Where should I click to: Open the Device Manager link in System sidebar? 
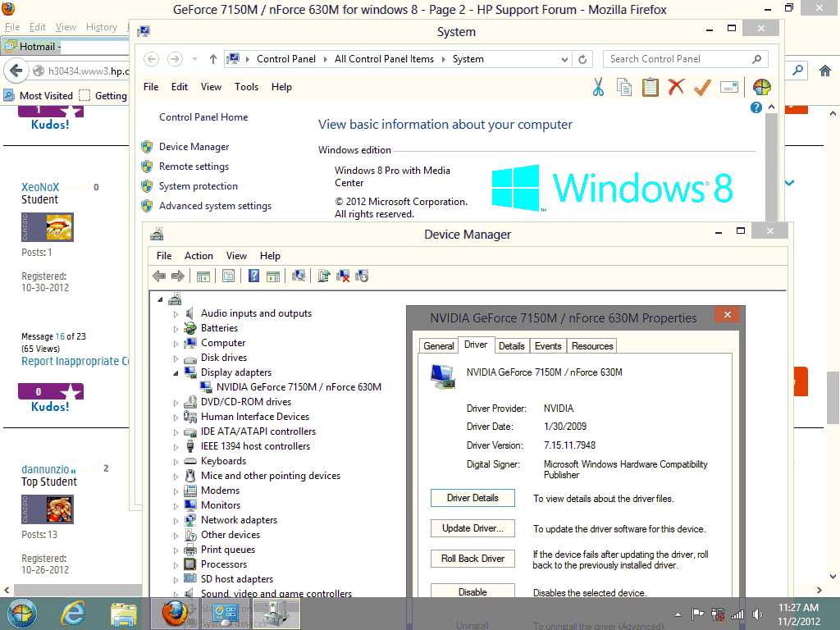[x=194, y=147]
